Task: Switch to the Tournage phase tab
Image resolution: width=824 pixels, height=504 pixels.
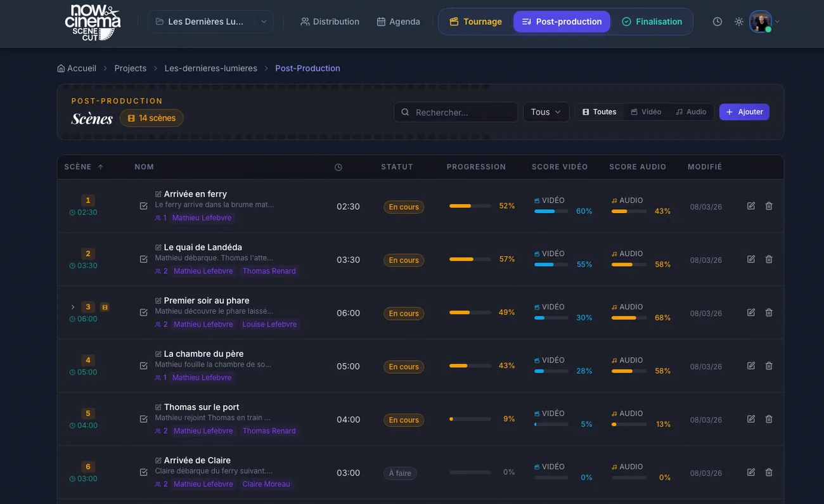Action: (x=475, y=22)
